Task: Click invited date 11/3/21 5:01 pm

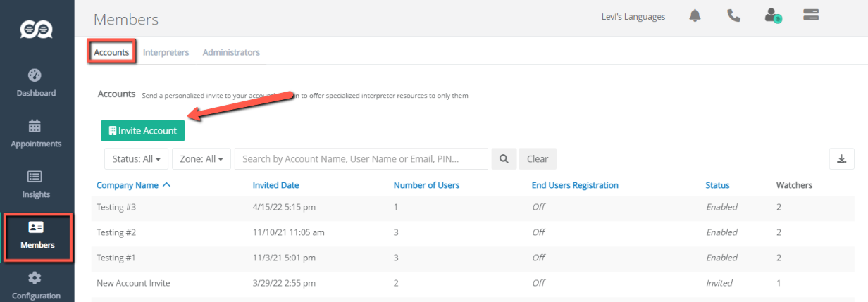Action: pos(283,258)
